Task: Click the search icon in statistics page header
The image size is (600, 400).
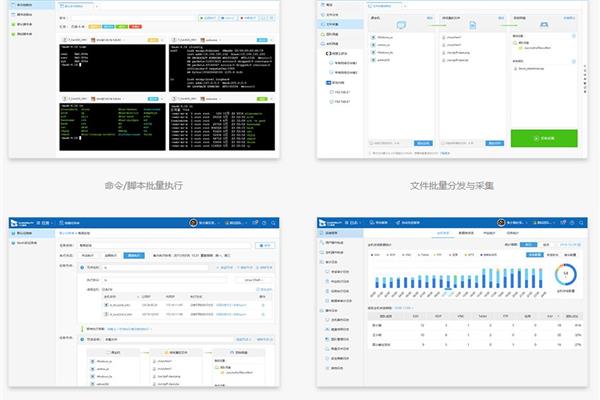Action: (582, 223)
